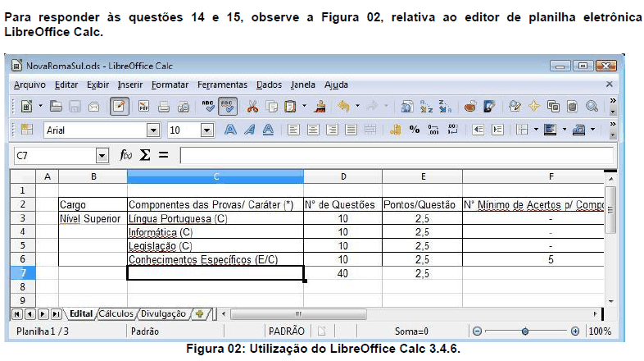Click the zoom slider handle
The image size is (644, 361).
pyautogui.click(x=524, y=331)
